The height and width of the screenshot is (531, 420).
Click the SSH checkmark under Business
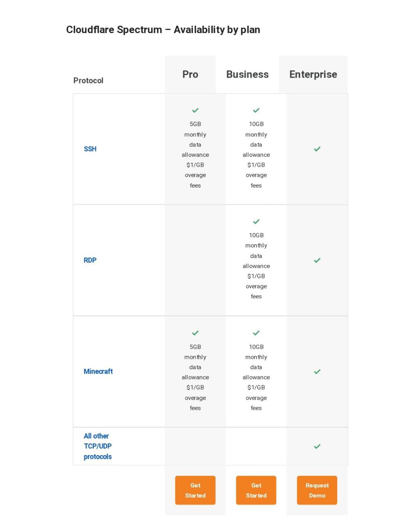(256, 110)
